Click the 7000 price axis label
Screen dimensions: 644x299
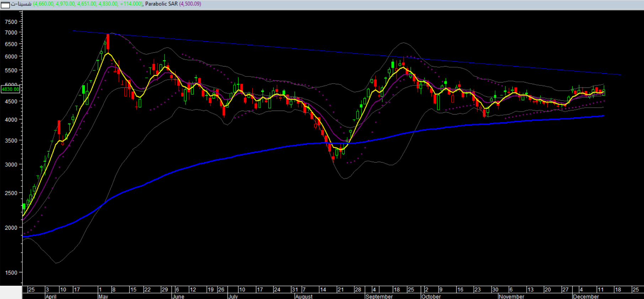point(11,32)
